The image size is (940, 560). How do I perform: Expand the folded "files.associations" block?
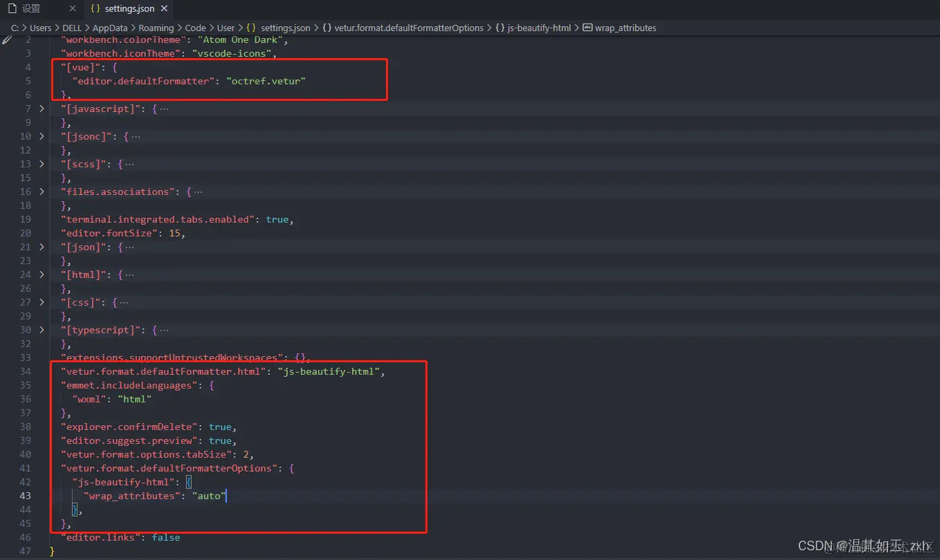click(x=42, y=192)
